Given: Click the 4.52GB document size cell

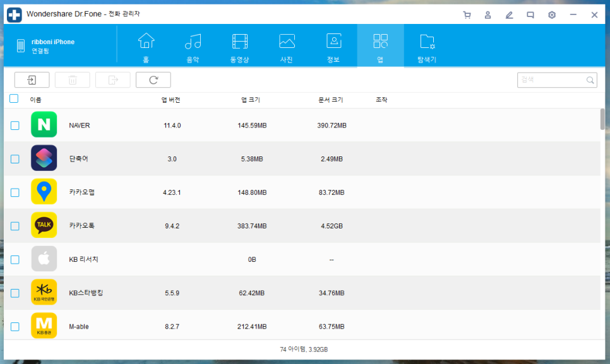Looking at the screenshot, I should tap(332, 226).
